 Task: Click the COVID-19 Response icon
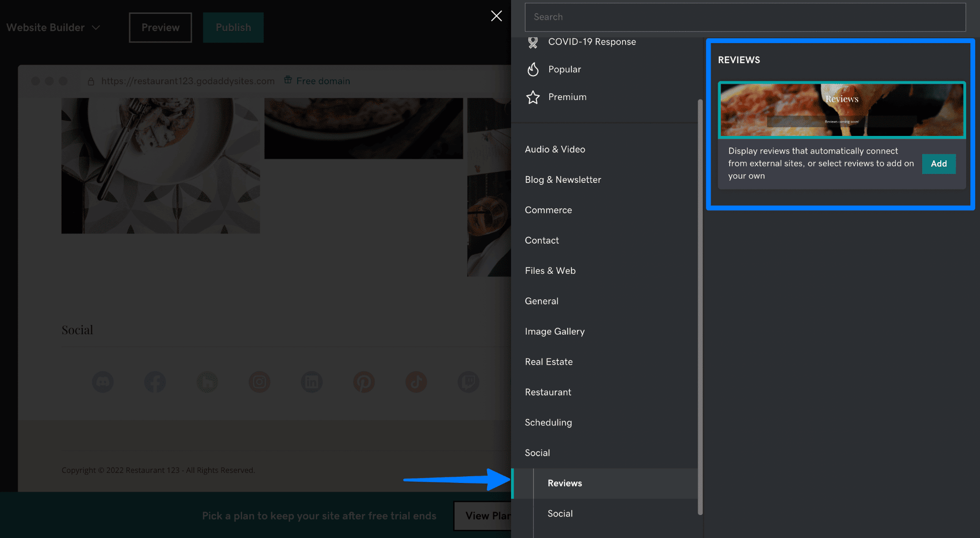click(x=533, y=41)
